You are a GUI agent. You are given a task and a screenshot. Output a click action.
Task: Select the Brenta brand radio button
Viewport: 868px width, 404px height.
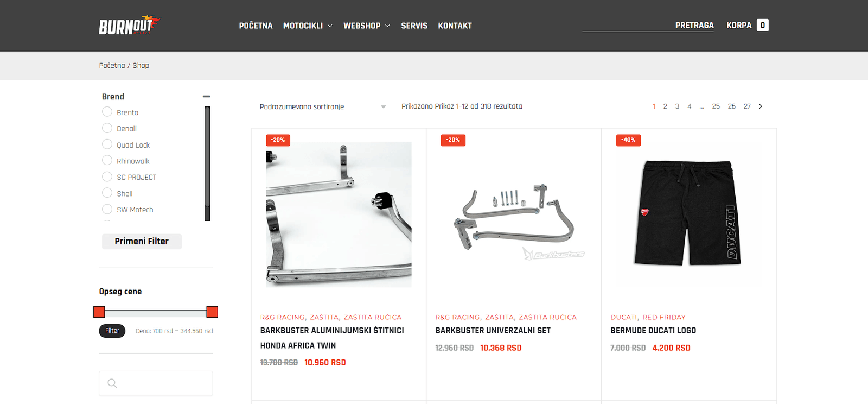[x=107, y=112]
